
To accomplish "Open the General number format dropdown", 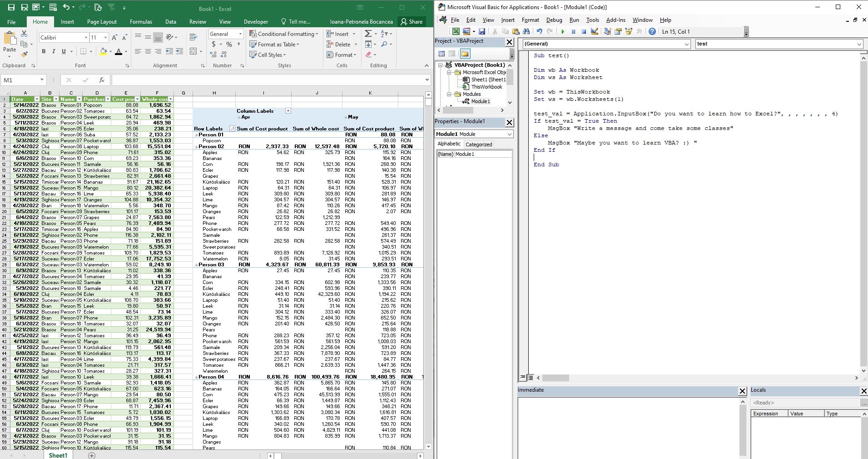I will pyautogui.click(x=240, y=34).
